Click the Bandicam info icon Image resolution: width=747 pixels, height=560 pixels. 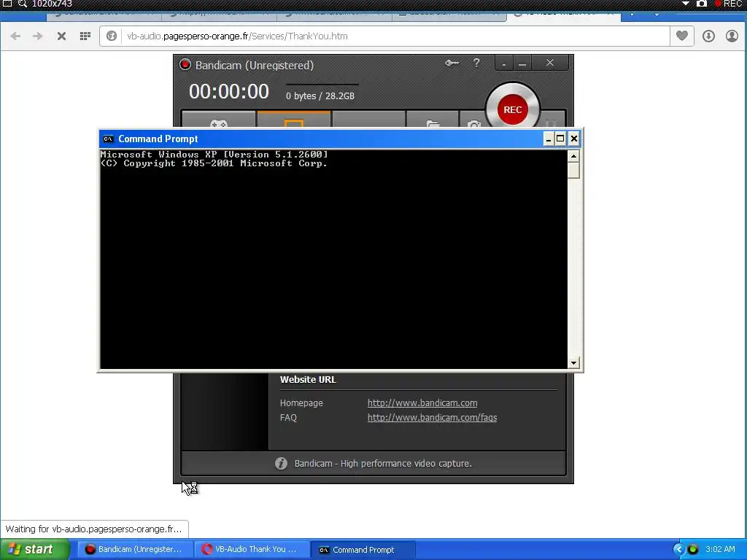tap(281, 463)
